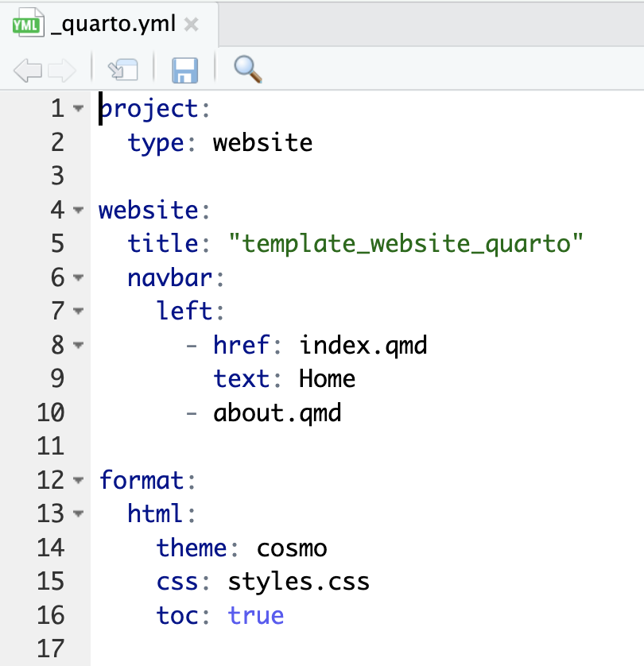
Task: Click on the theme value cosmo
Action: 292,548
